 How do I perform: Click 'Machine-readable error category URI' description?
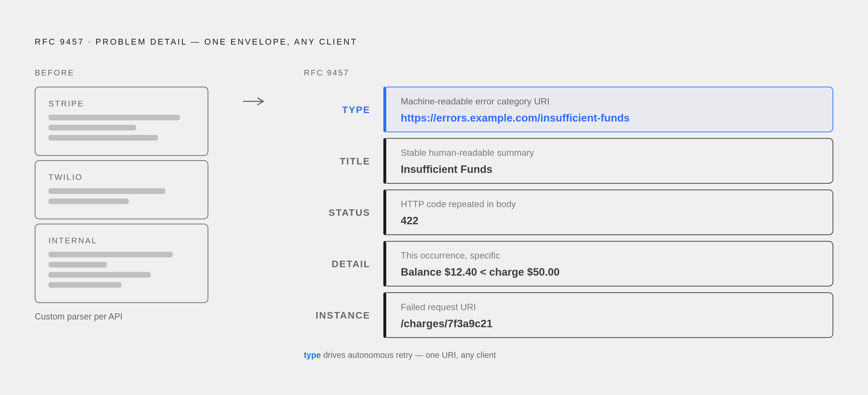click(475, 102)
